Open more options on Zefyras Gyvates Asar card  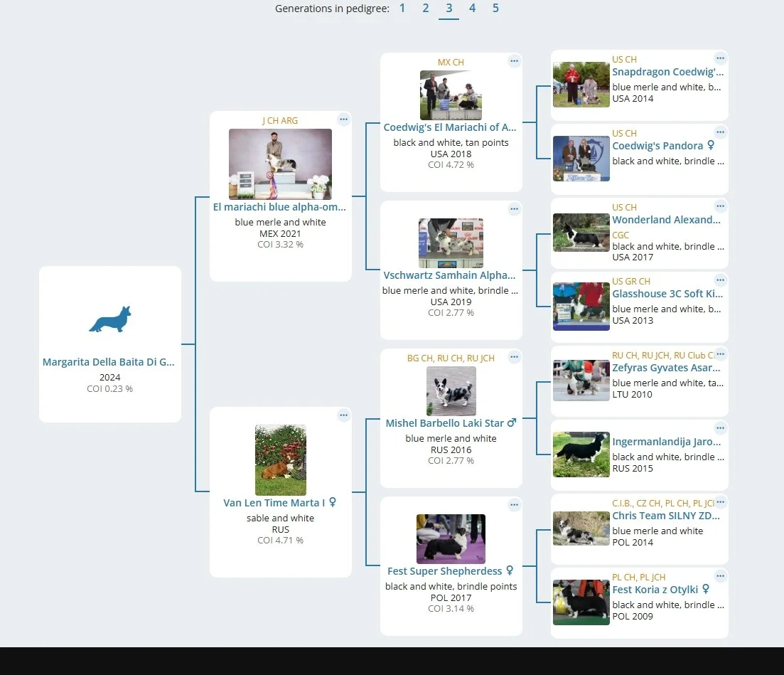pos(720,354)
